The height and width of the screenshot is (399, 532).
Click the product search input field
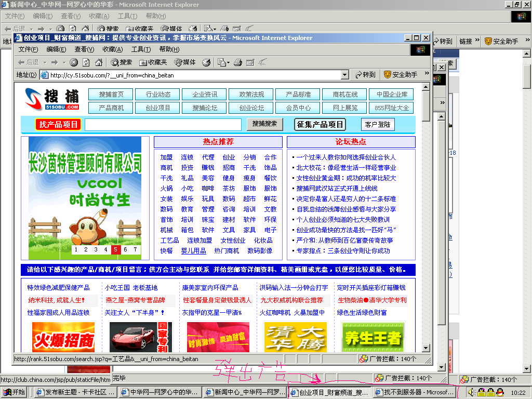[163, 125]
